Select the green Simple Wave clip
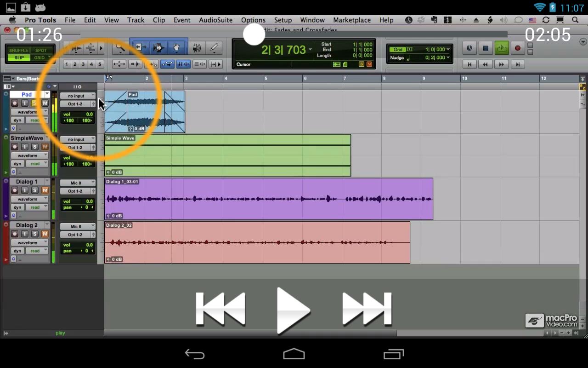 pos(228,155)
